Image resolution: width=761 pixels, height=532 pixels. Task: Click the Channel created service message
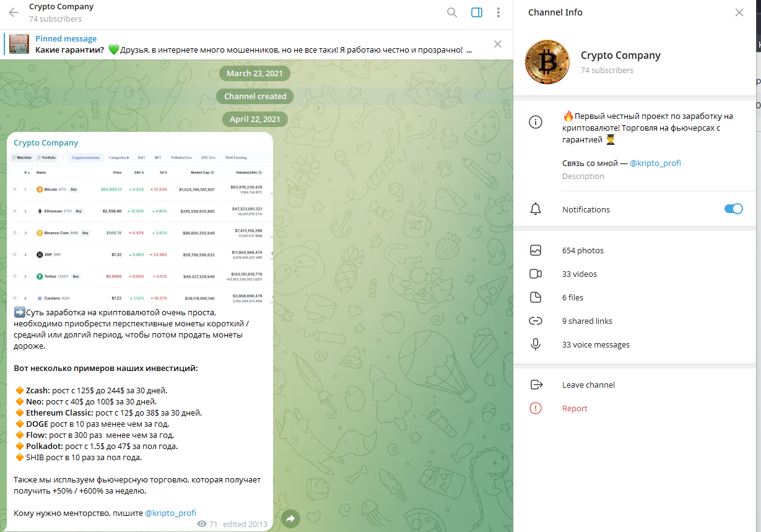255,96
